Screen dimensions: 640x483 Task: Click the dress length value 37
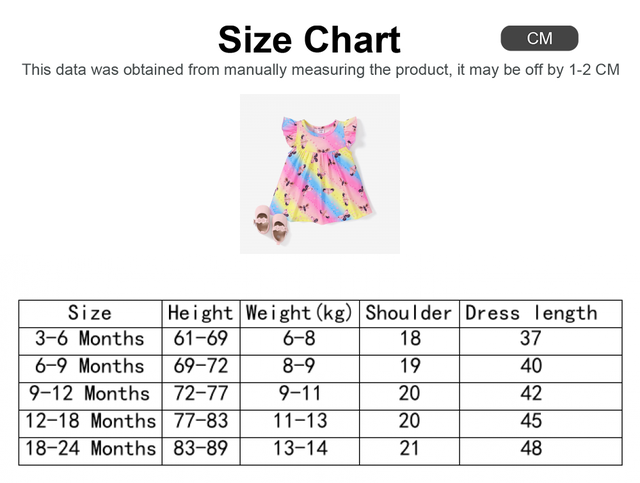pyautogui.click(x=531, y=339)
